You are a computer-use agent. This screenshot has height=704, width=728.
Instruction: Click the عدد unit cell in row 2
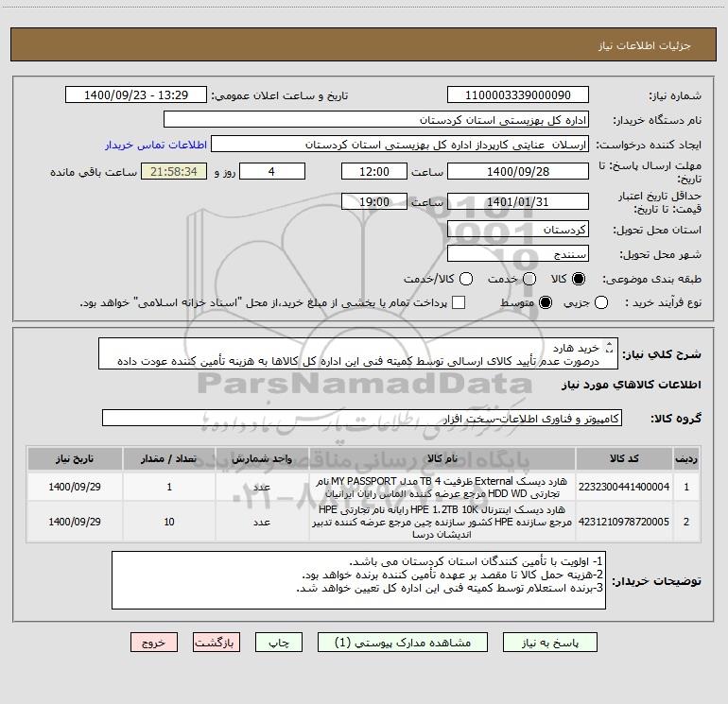pos(262,522)
